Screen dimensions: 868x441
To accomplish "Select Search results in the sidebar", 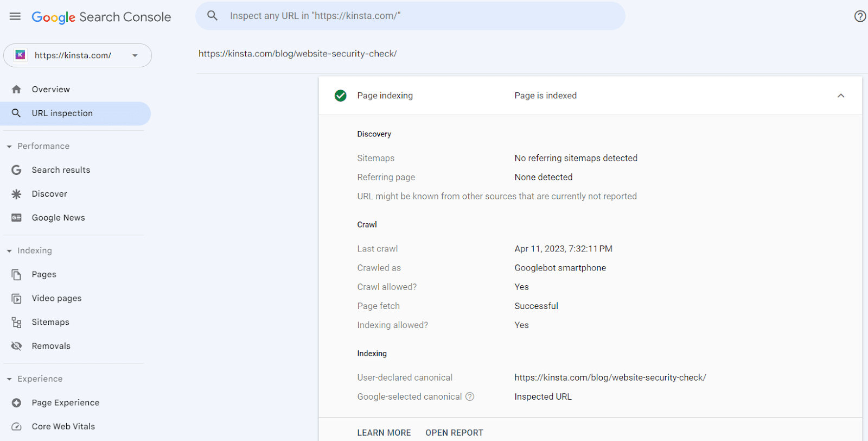I will tap(61, 170).
